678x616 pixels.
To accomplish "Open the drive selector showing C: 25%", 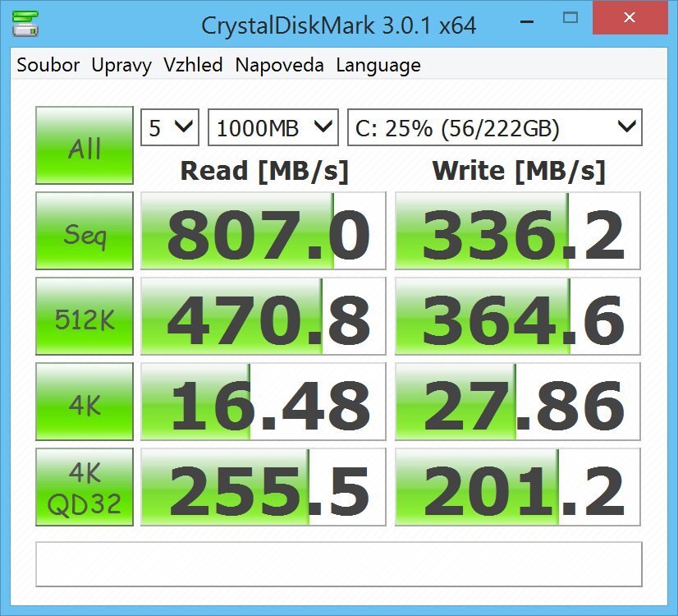I will coord(495,127).
